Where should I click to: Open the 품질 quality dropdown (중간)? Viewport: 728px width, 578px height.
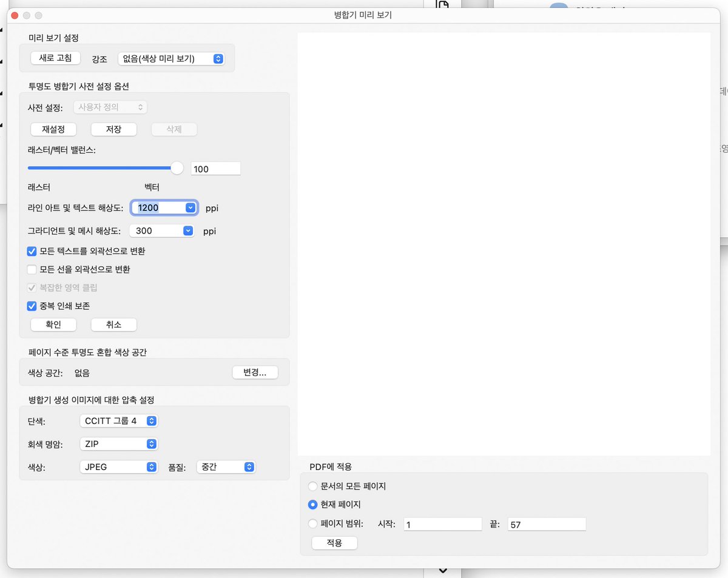coord(226,467)
